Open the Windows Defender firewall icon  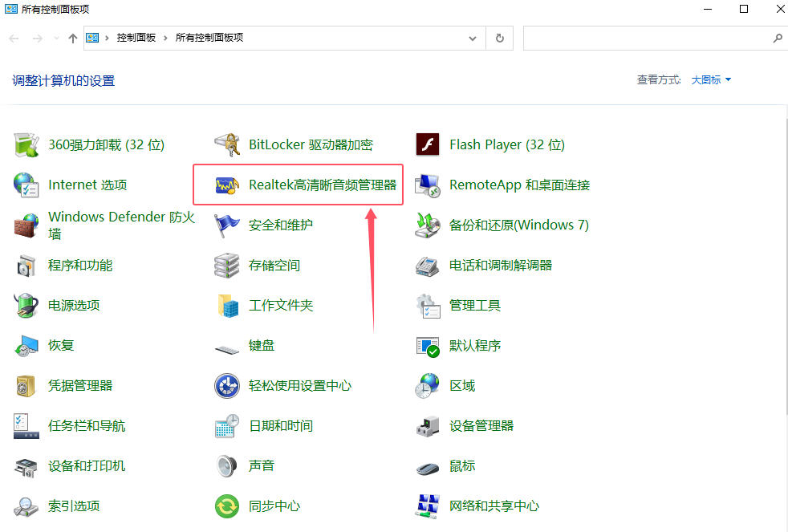tap(26, 225)
